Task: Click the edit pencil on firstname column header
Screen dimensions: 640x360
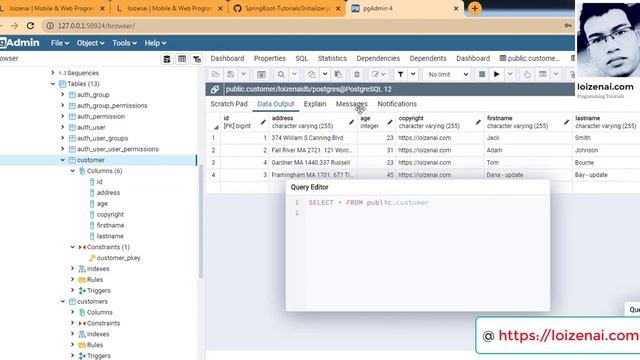Action: coord(567,122)
